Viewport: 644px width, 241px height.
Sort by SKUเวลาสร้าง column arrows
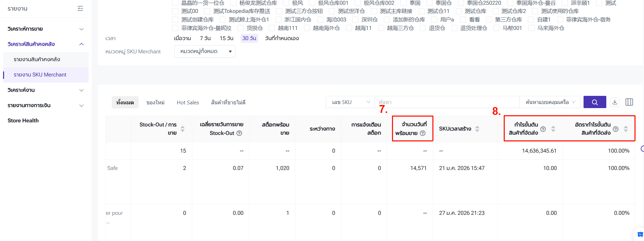477,129
